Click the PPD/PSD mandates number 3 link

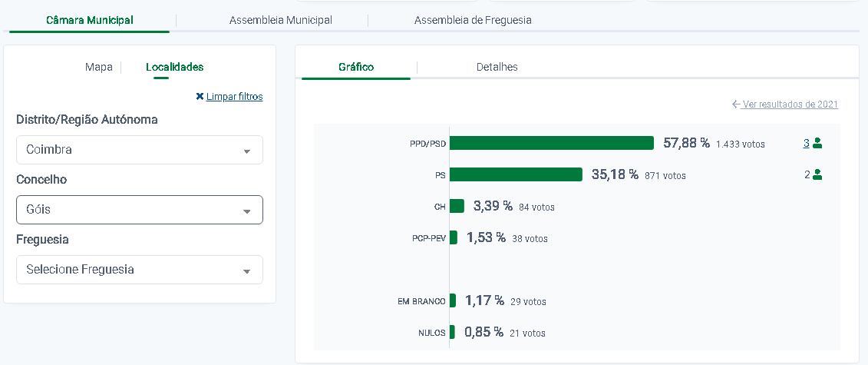coord(807,143)
